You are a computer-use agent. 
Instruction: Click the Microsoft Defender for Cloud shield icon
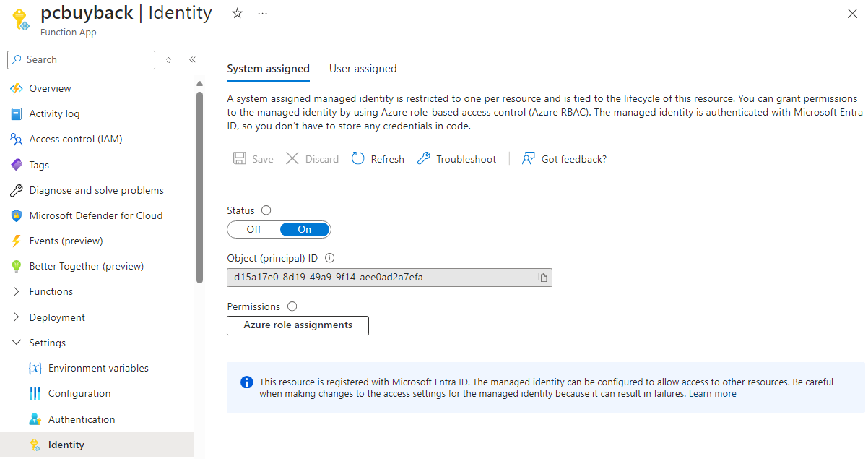(16, 215)
